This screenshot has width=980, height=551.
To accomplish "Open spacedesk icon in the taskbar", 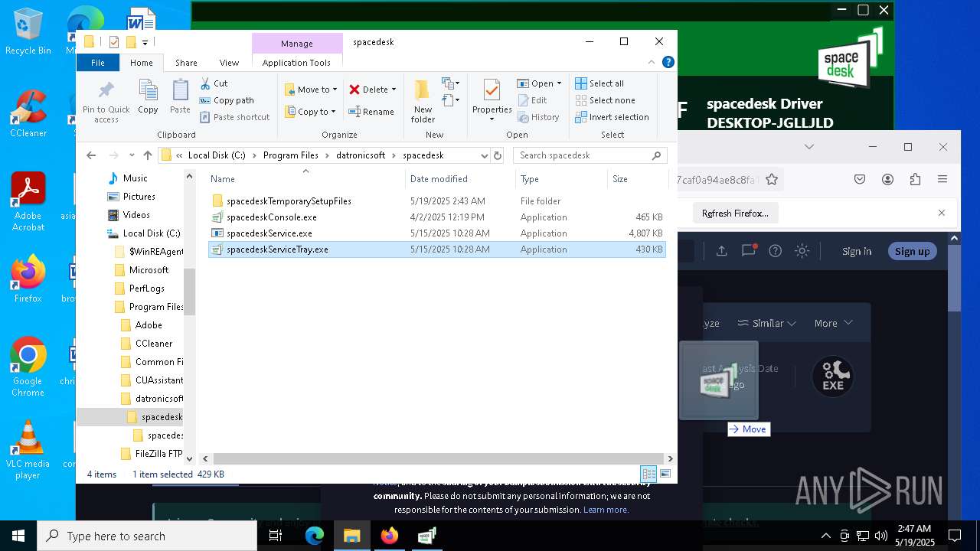I will (426, 536).
